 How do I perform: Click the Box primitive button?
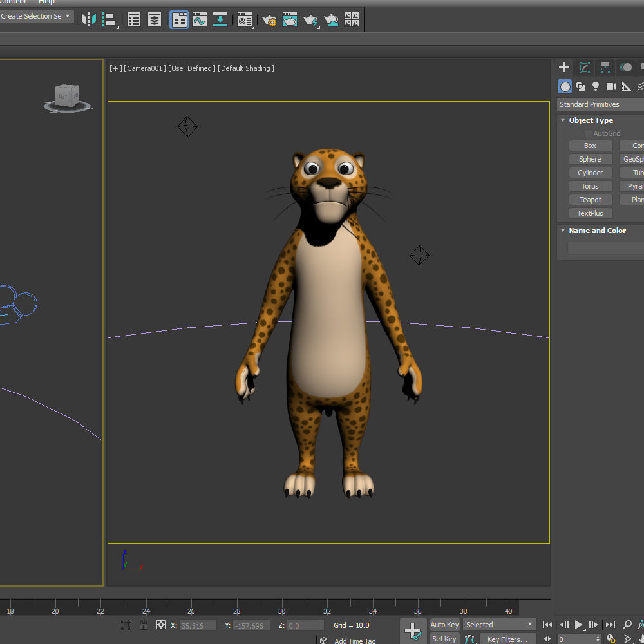coord(590,146)
